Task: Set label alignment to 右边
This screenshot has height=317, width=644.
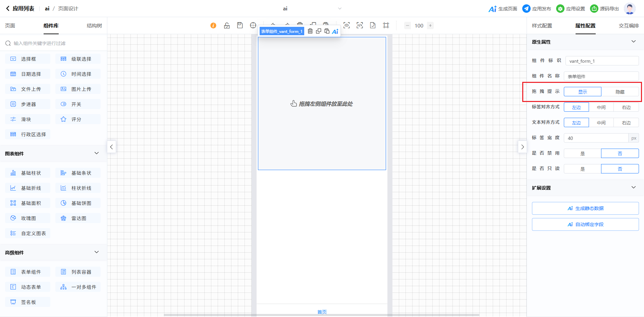Action: point(626,107)
